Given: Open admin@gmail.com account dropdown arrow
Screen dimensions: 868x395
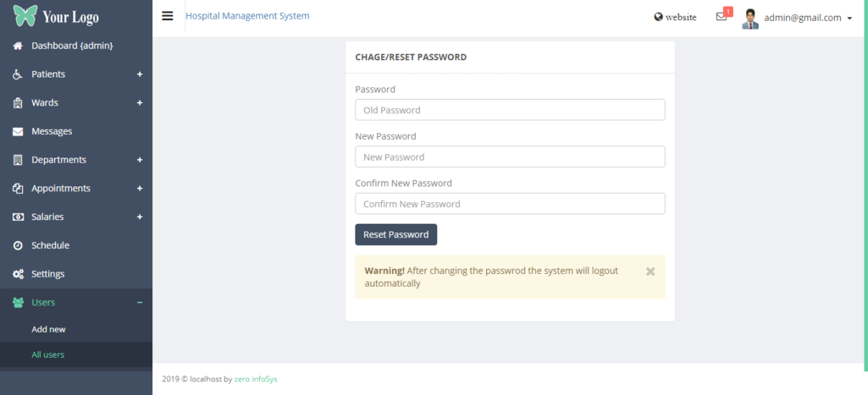Looking at the screenshot, I should click(849, 18).
